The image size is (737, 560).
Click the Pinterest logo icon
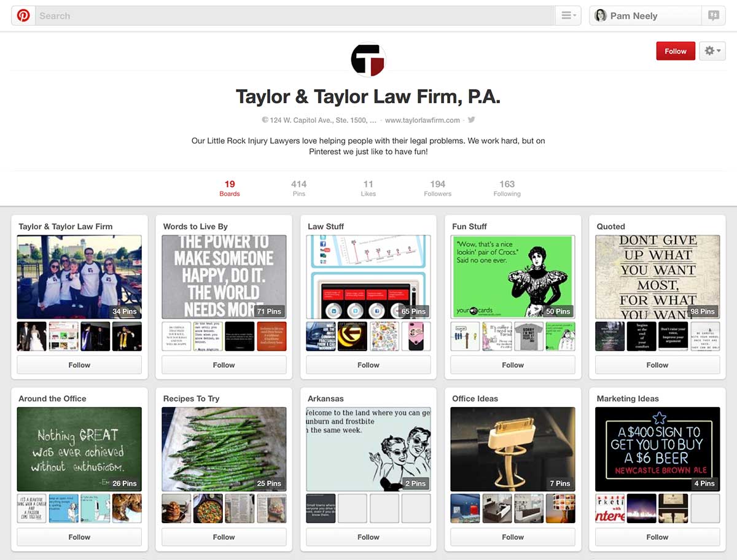click(x=23, y=16)
